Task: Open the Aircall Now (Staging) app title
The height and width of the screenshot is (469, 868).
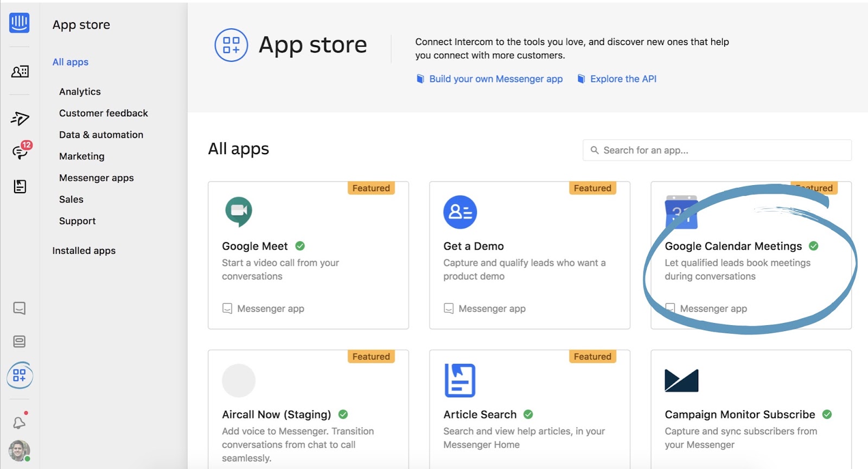Action: 277,414
